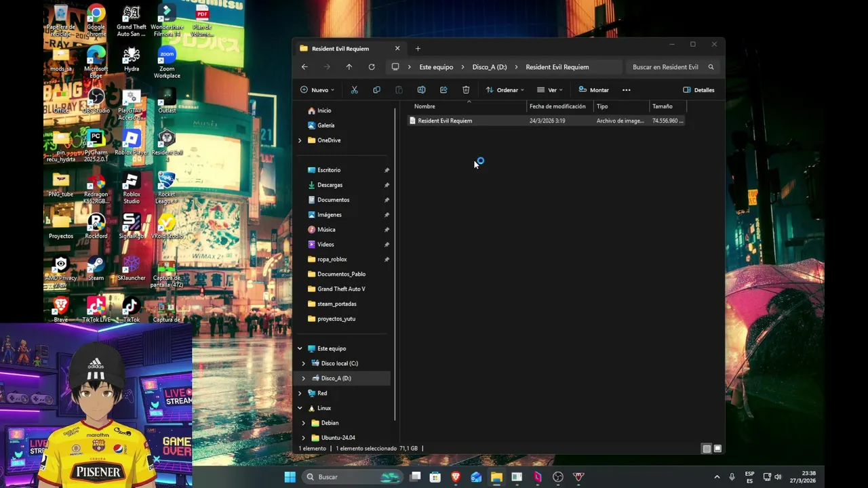Toggle the Detalles details pane
Viewport: 868px width, 488px height.
(698, 90)
